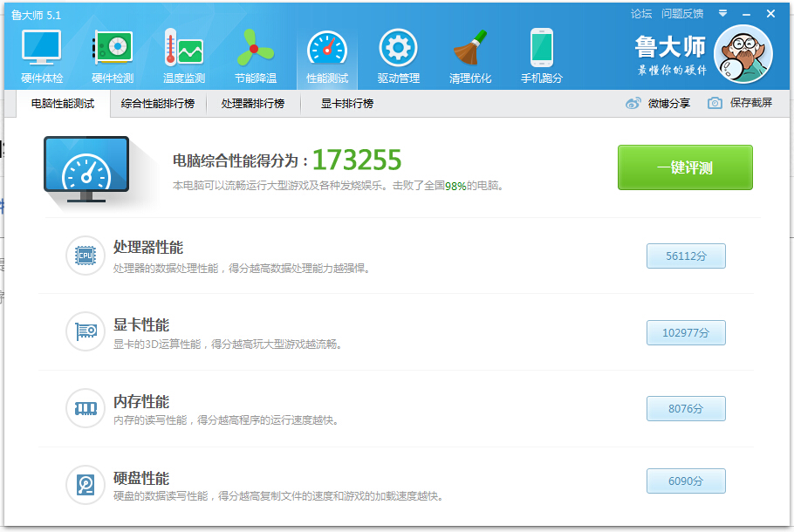Click the hard disk icon for 硬盘性能
Image resolution: width=794 pixels, height=532 pixels.
(x=86, y=484)
